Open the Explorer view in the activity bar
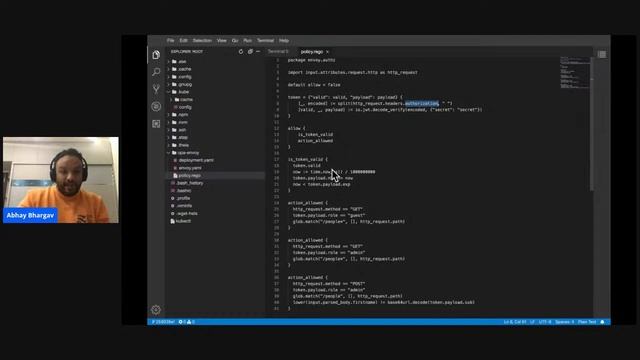The width and height of the screenshot is (640, 360). [x=156, y=55]
